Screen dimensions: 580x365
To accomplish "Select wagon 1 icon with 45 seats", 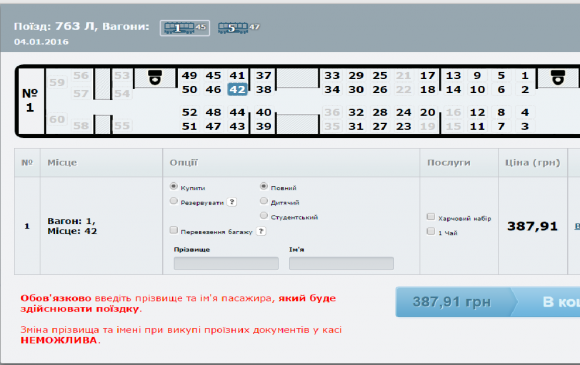I will 185,28.
